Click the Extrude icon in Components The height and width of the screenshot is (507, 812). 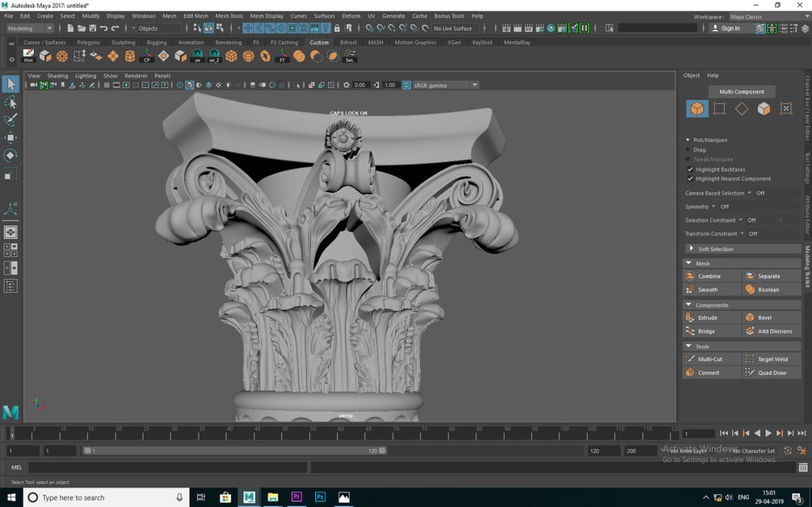click(690, 317)
